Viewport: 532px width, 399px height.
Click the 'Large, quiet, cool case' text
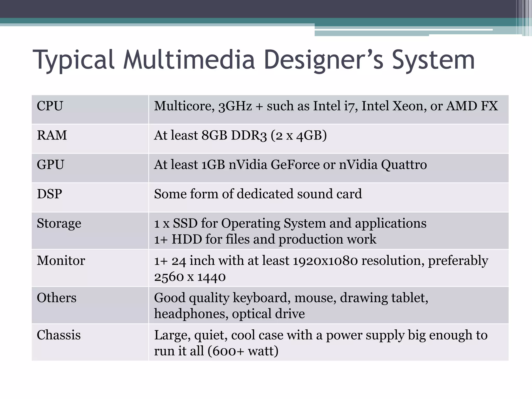pyautogui.click(x=321, y=335)
